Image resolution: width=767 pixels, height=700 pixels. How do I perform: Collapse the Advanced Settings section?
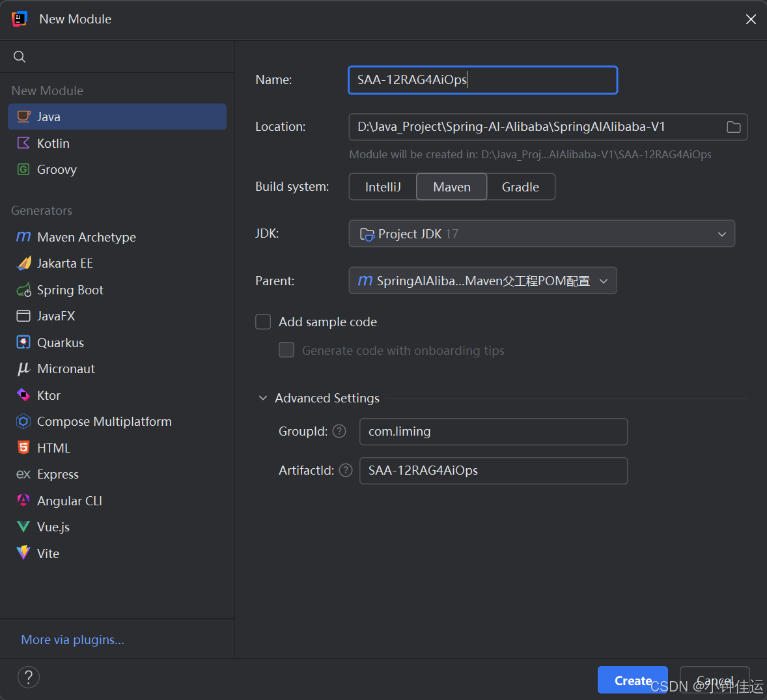coord(263,398)
